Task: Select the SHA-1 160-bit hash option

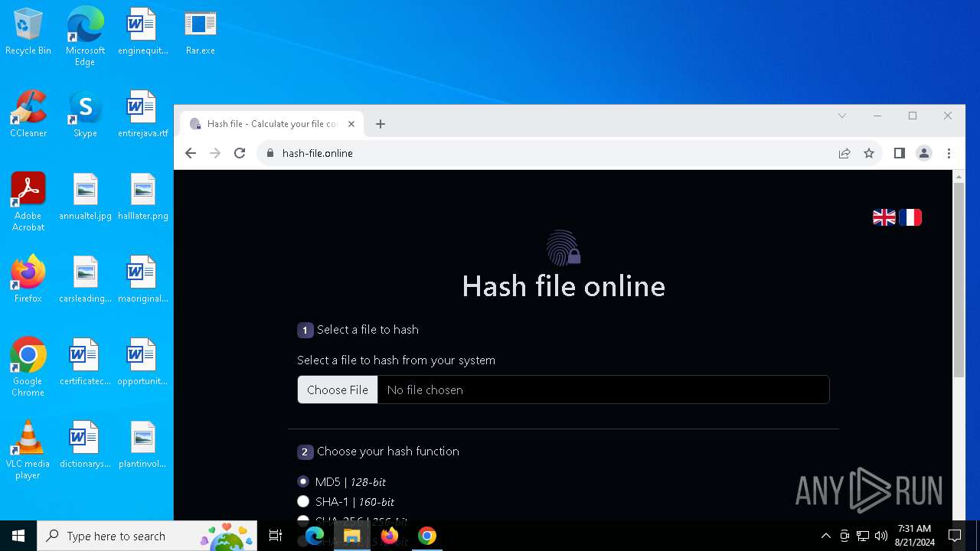Action: [303, 502]
